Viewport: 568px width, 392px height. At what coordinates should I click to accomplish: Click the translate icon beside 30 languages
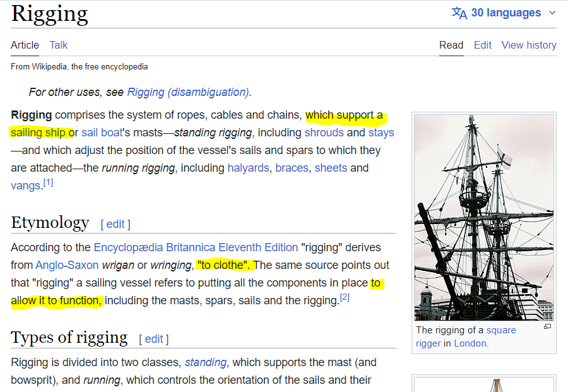click(459, 13)
